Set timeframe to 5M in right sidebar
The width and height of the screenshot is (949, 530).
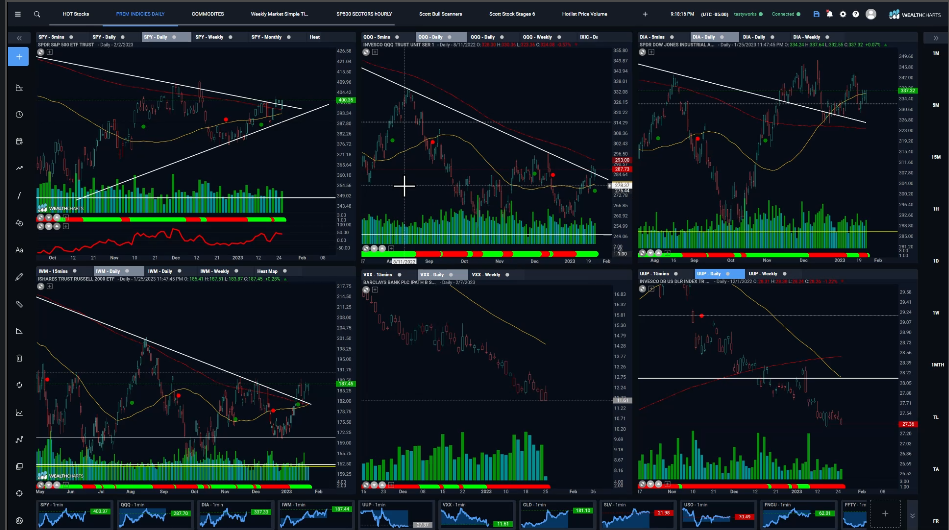(x=936, y=105)
